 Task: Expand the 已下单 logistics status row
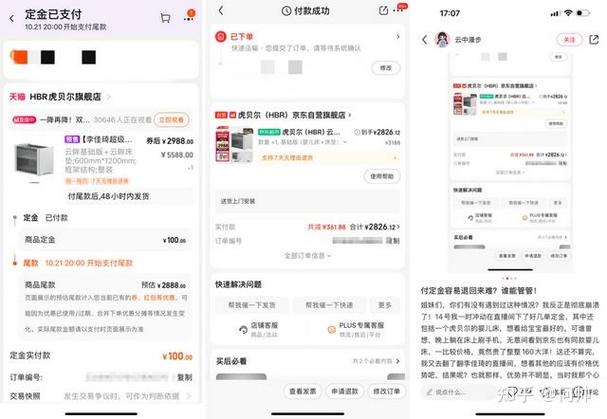click(x=398, y=36)
